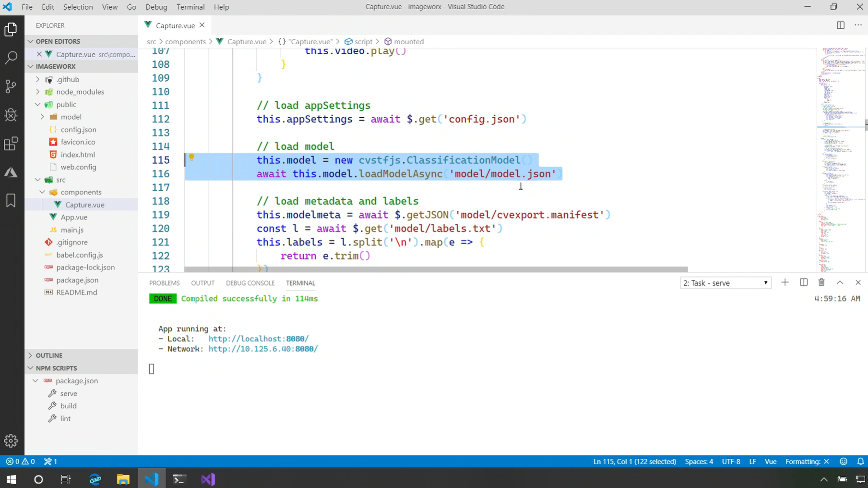Split the editor right

pos(841,25)
